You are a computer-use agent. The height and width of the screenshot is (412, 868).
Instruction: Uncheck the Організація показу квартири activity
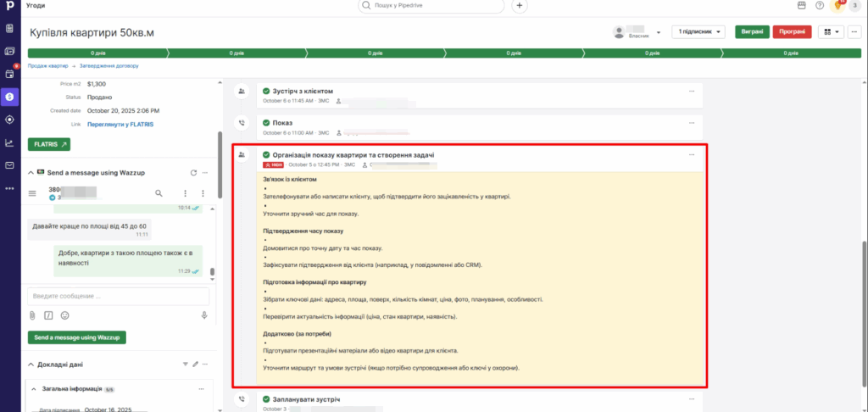pos(266,155)
